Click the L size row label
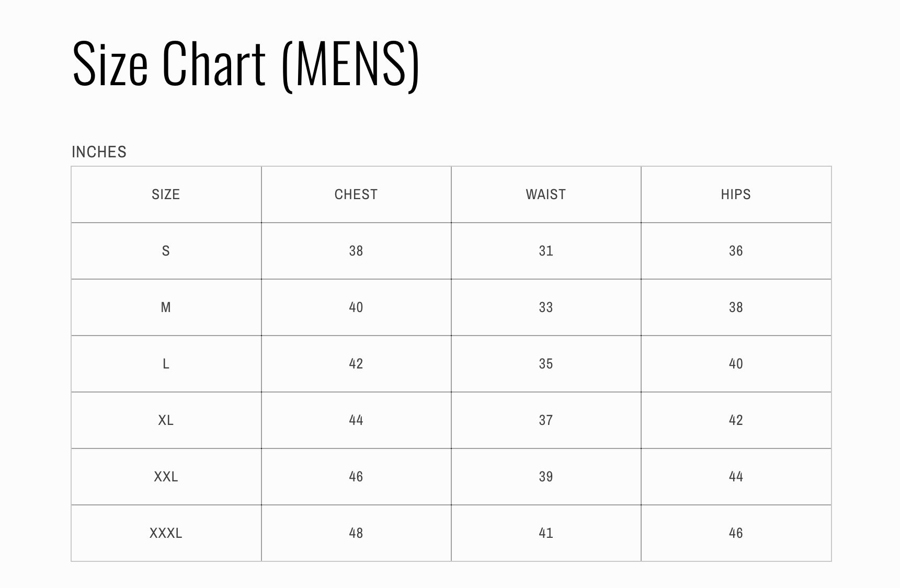 click(166, 364)
